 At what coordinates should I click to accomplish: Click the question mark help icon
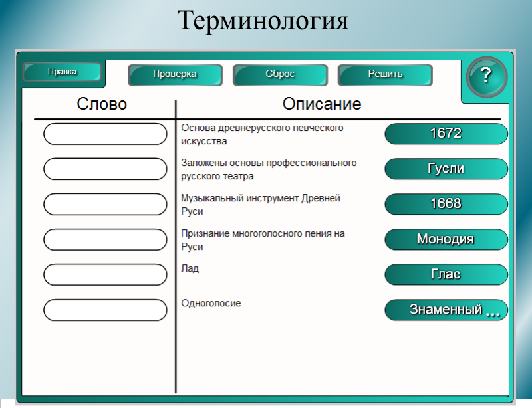(486, 76)
